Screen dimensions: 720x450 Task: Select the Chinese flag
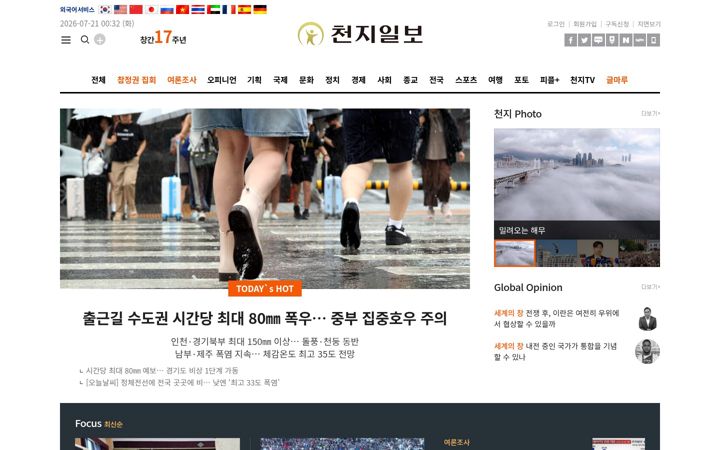136,9
